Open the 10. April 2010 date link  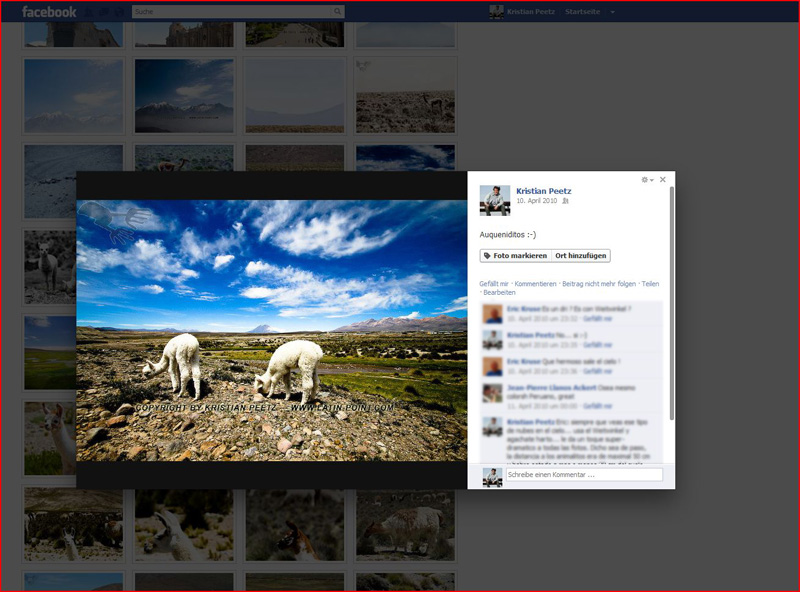[536, 201]
